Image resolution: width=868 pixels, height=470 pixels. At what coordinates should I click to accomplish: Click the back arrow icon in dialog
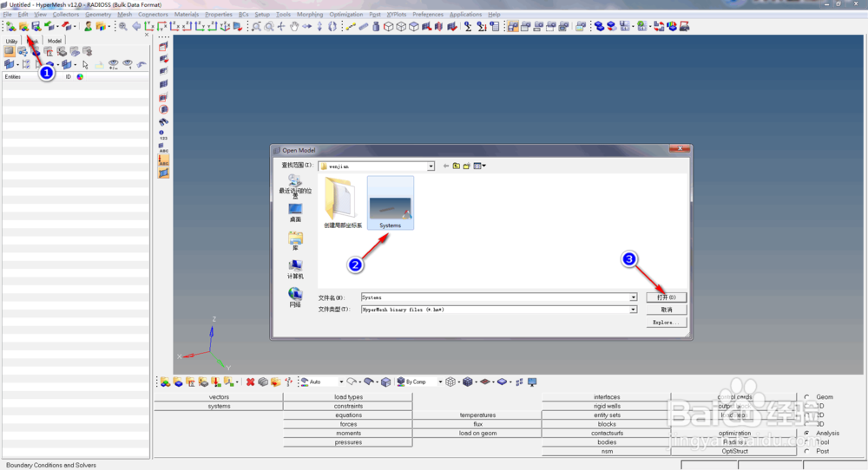pyautogui.click(x=445, y=166)
